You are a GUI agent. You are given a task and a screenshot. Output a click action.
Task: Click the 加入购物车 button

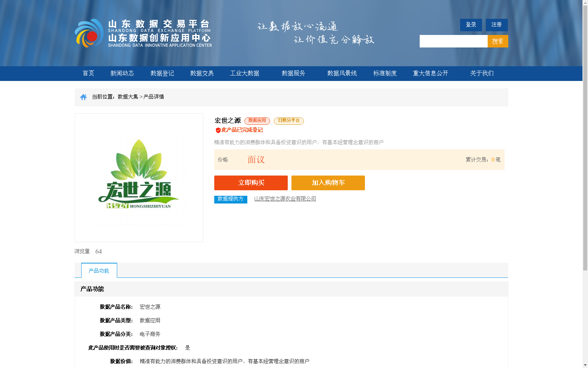click(328, 183)
